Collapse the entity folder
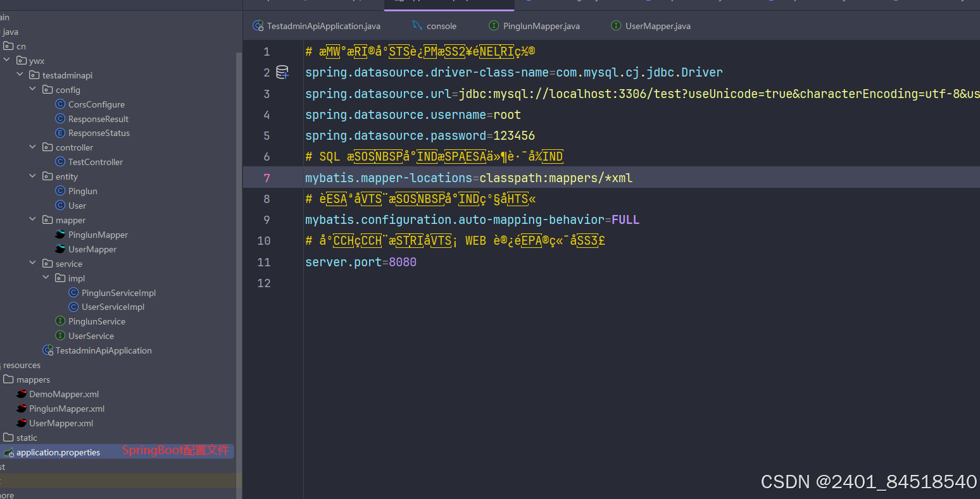 33,176
